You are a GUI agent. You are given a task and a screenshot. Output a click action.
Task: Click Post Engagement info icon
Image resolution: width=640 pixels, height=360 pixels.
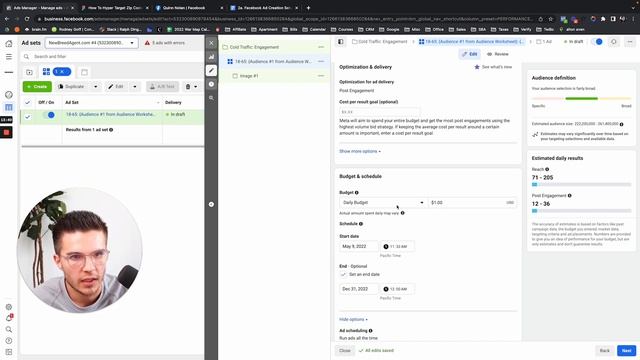pyautogui.click(x=570, y=196)
